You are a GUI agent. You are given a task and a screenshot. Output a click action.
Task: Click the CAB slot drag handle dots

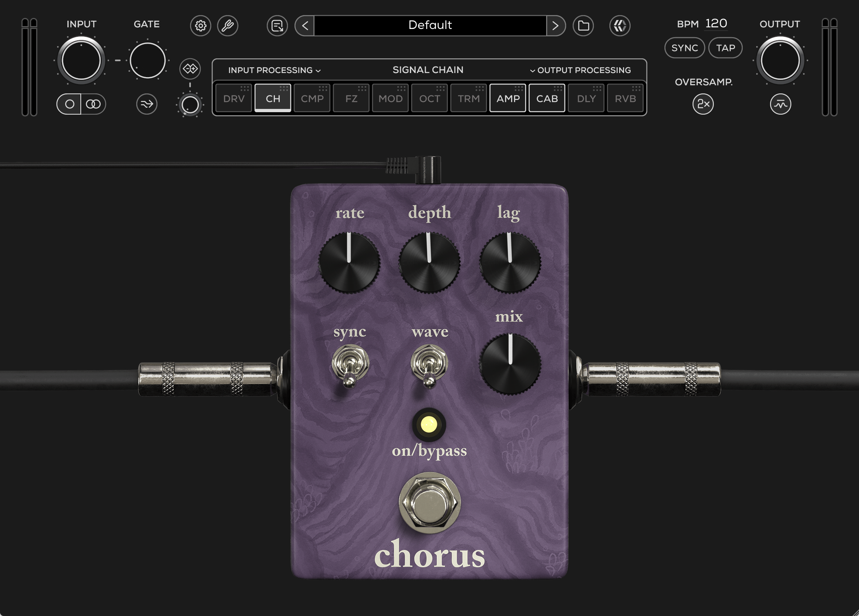558,88
